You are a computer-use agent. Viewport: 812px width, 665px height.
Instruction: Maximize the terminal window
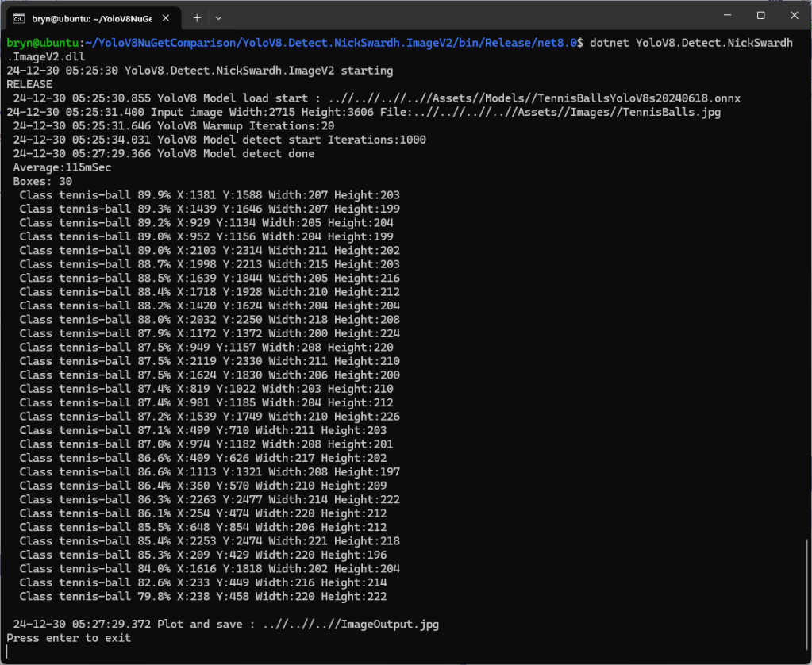click(x=760, y=16)
